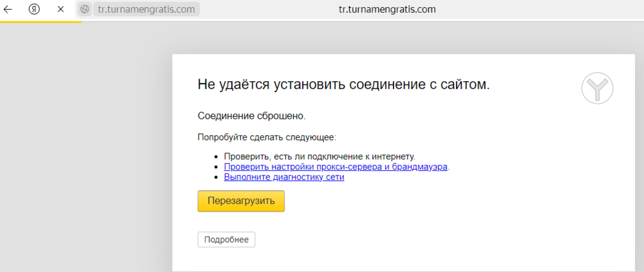This screenshot has width=644, height=272.
Task: Click the text Попробуйте сделать следующее:
Action: [x=267, y=137]
